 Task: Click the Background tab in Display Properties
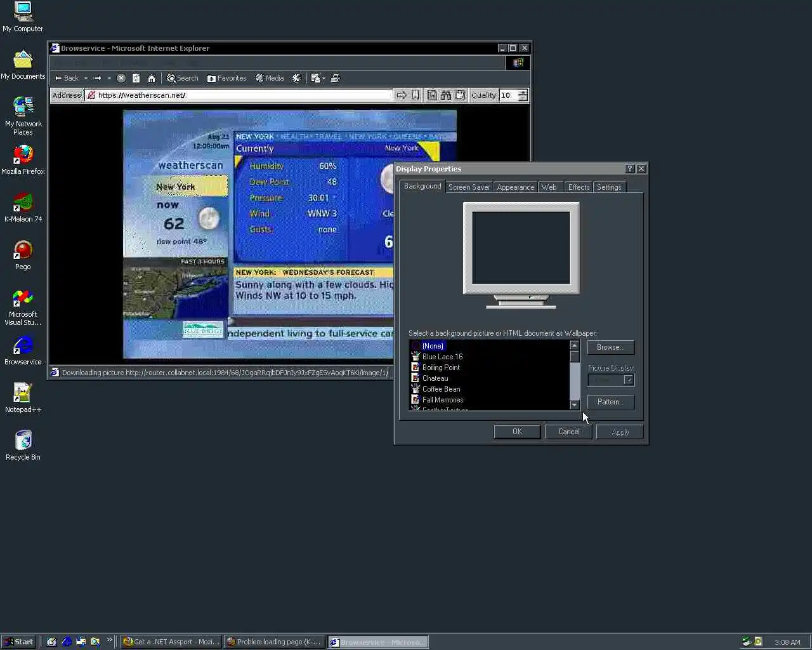pyautogui.click(x=422, y=186)
